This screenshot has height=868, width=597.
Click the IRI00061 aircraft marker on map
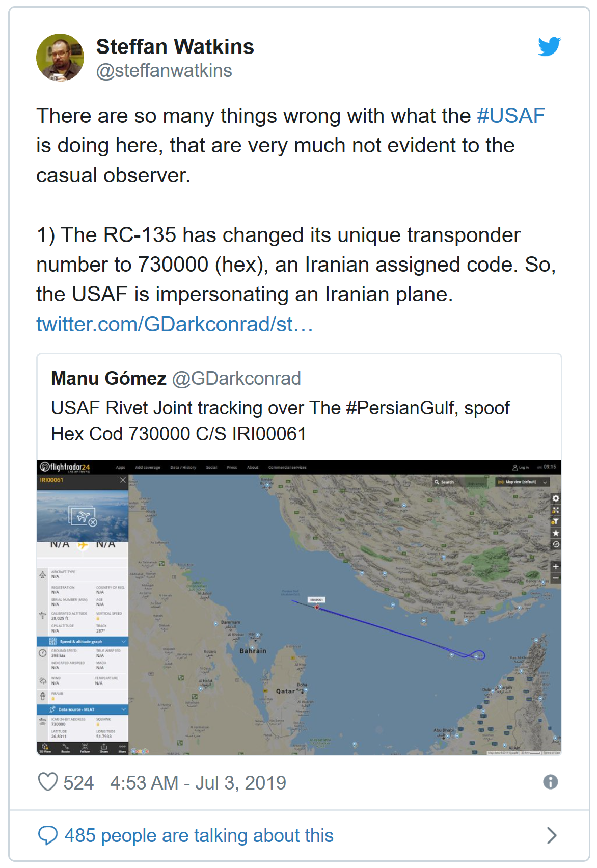tap(317, 607)
